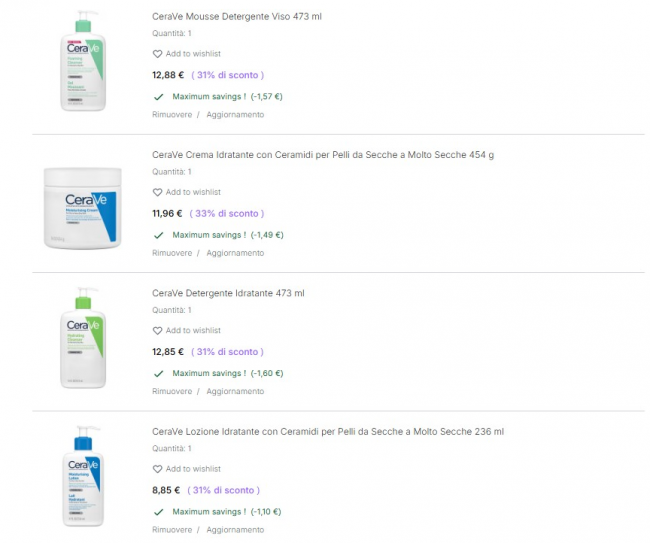Click Rimuovere under CeraVe Lozione Idratante

click(x=171, y=530)
